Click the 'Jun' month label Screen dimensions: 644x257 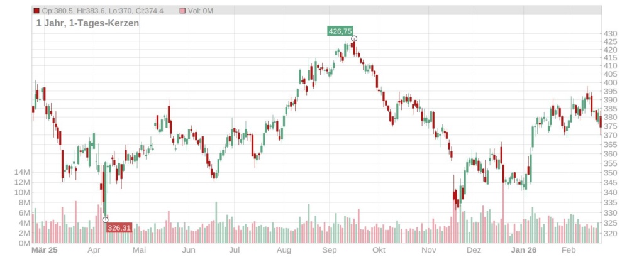pyautogui.click(x=187, y=250)
